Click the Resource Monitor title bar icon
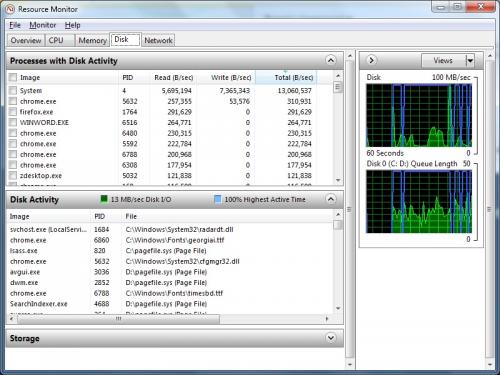 (10, 9)
